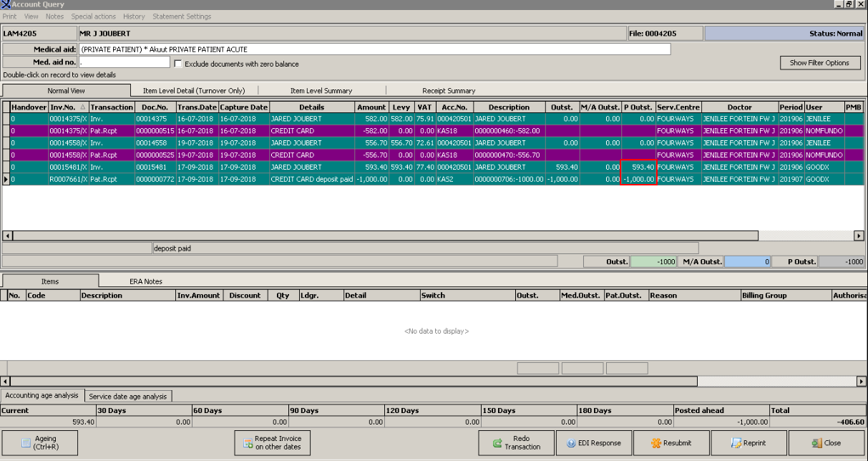Click the Repeat Invoice icon
The width and height of the screenshot is (868, 461).
click(x=247, y=443)
